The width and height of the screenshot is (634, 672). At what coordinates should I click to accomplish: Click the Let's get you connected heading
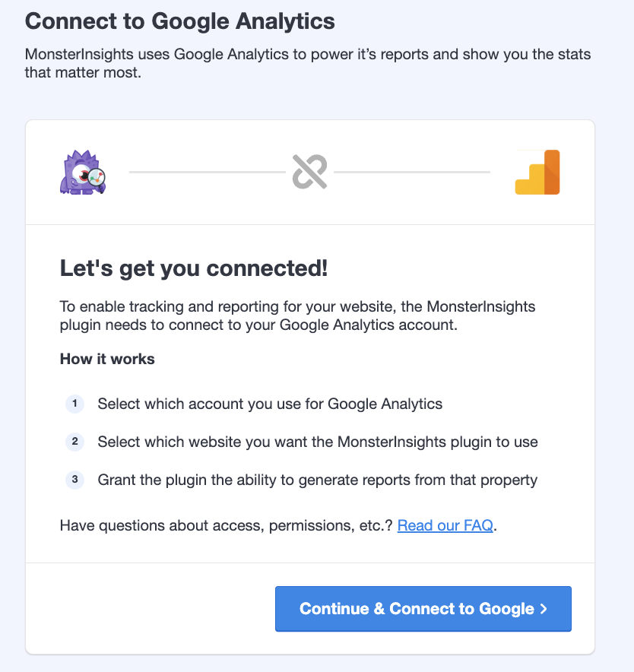tap(194, 268)
